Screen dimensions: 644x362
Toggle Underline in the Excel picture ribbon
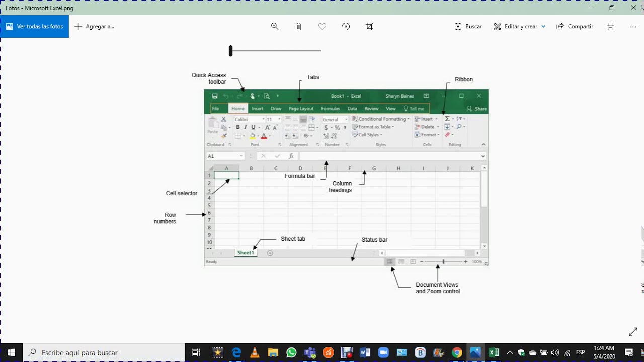253,127
